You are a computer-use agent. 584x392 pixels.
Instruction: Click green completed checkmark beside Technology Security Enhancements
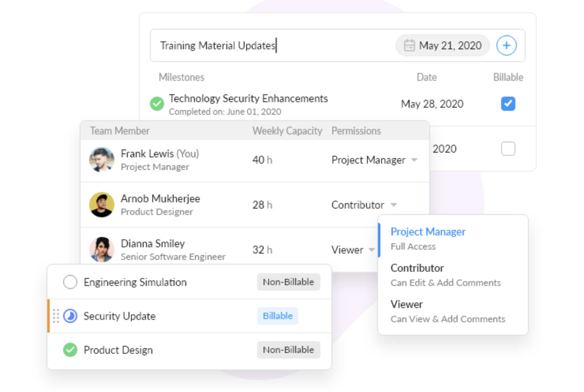(157, 104)
